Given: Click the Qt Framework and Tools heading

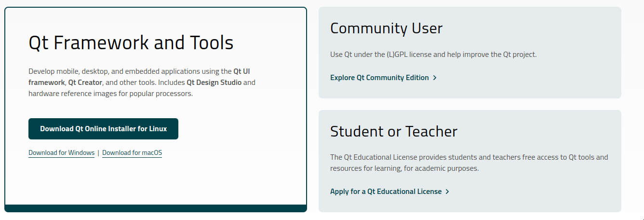Looking at the screenshot, I should click(131, 43).
